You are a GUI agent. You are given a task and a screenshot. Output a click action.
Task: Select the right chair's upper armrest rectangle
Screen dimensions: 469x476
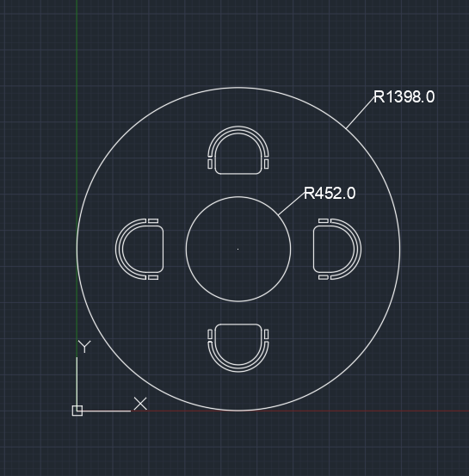click(324, 220)
